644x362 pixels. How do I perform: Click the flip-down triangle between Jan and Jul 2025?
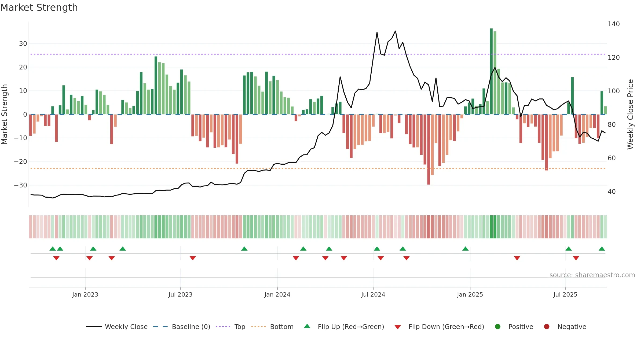click(x=517, y=258)
